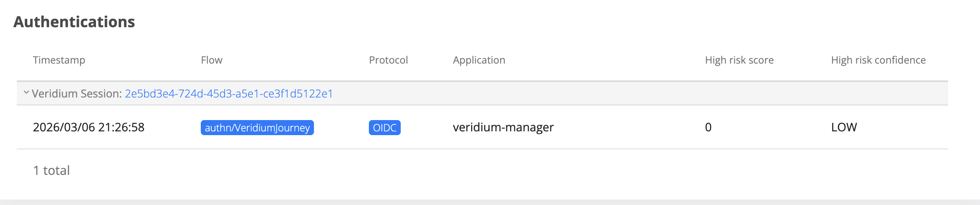This screenshot has width=980, height=205.
Task: Click the Veridium Session group row background
Action: (x=629, y=93)
